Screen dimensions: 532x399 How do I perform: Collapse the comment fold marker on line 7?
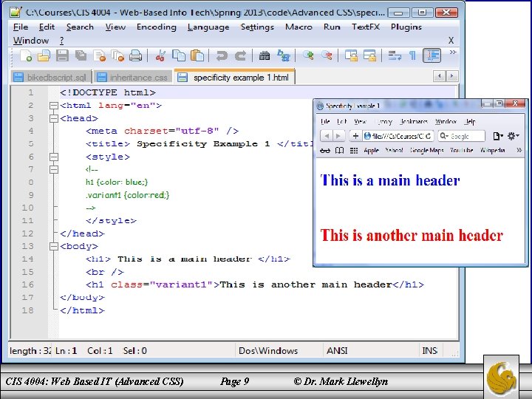tap(54, 169)
